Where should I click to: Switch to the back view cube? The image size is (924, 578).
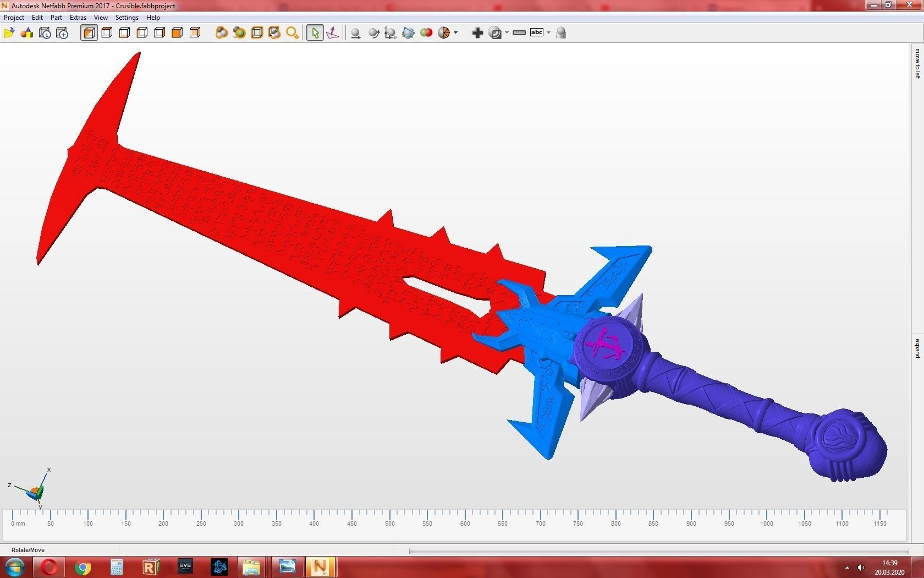[195, 33]
